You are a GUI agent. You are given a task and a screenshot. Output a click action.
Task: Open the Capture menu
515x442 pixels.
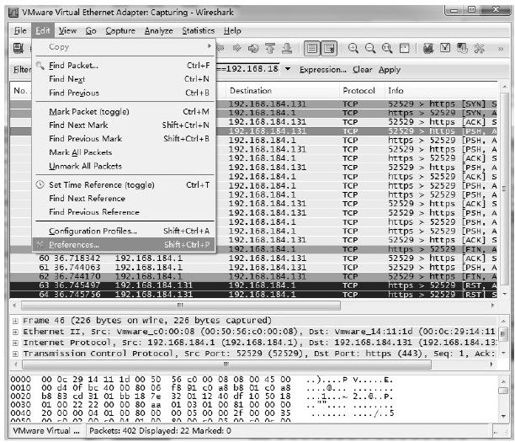[x=120, y=31]
